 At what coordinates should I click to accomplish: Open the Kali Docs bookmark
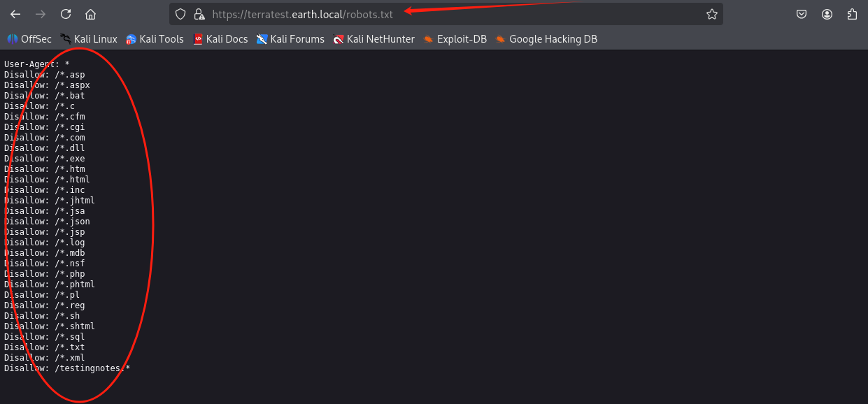pos(220,39)
